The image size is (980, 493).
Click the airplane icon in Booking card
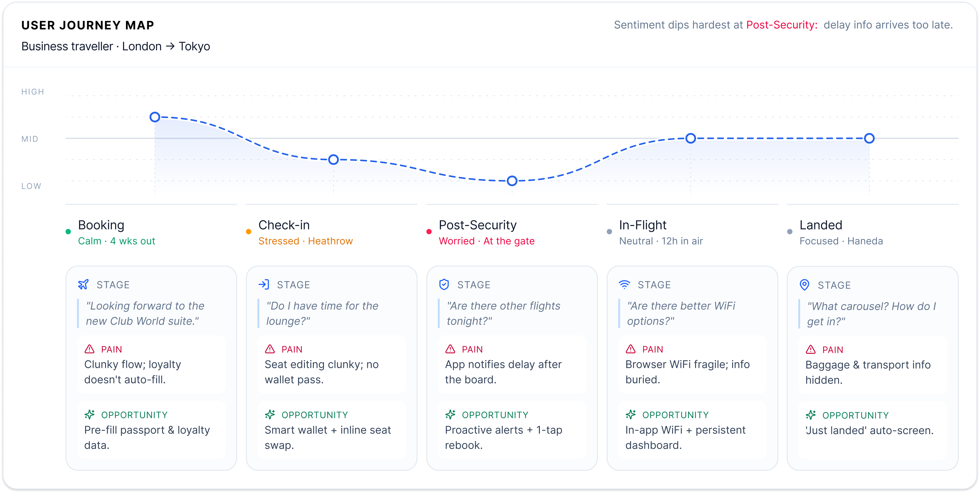click(83, 284)
